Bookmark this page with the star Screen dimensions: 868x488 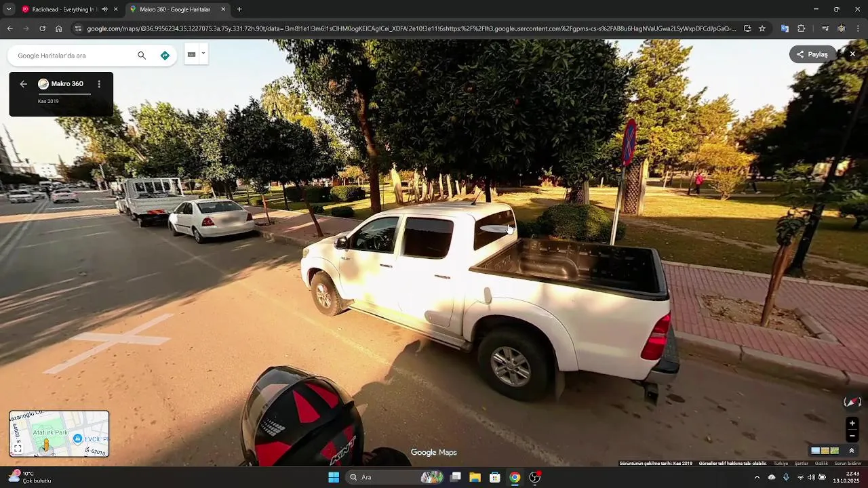coord(762,28)
